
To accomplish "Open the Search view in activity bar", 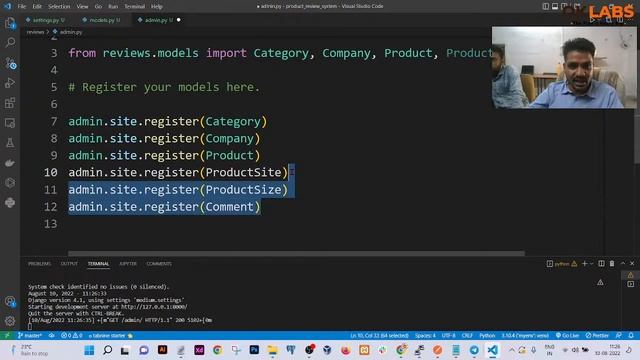I will click(10, 43).
